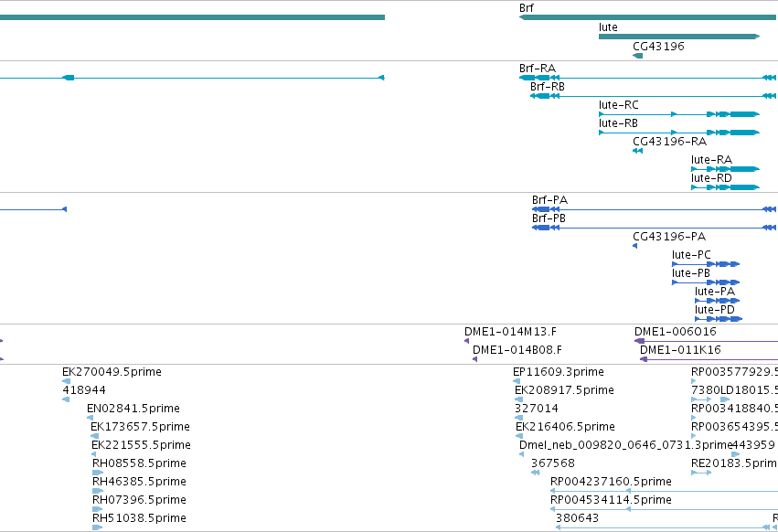This screenshot has width=778, height=532.
Task: Select the 380643 EST feature line
Action: [666, 527]
